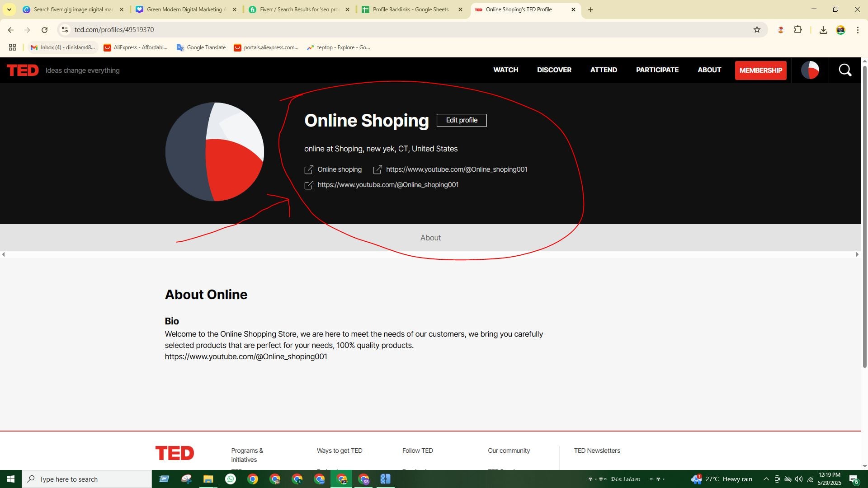868x488 pixels.
Task: Click the horizontal scroll right arrow
Action: click(x=857, y=254)
